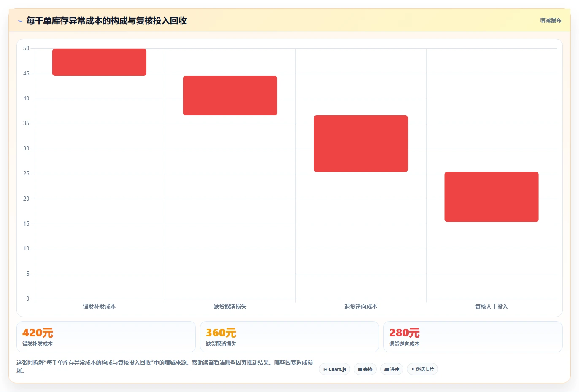This screenshot has height=392, width=579.
Task: Select the 错发补发成本 waterfall bar
Action: [x=99, y=62]
